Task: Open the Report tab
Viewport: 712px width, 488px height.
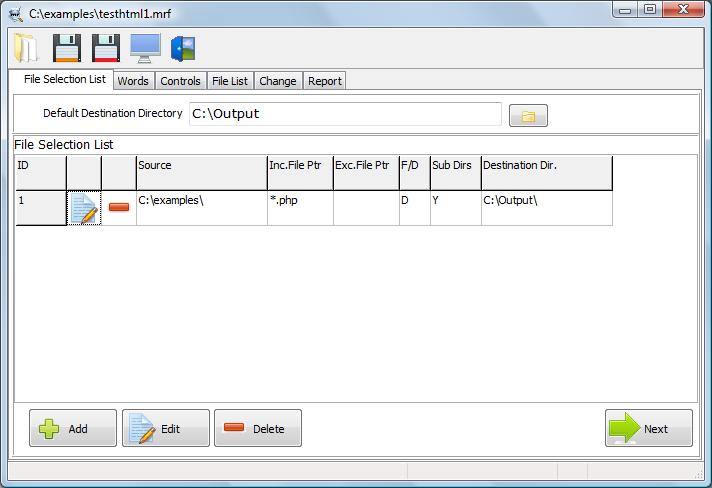Action: [x=324, y=81]
